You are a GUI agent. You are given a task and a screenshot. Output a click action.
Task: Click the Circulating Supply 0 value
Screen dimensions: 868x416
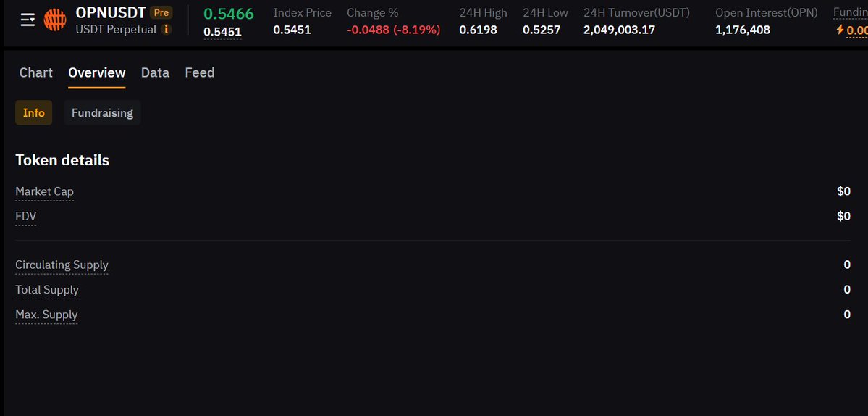point(847,265)
